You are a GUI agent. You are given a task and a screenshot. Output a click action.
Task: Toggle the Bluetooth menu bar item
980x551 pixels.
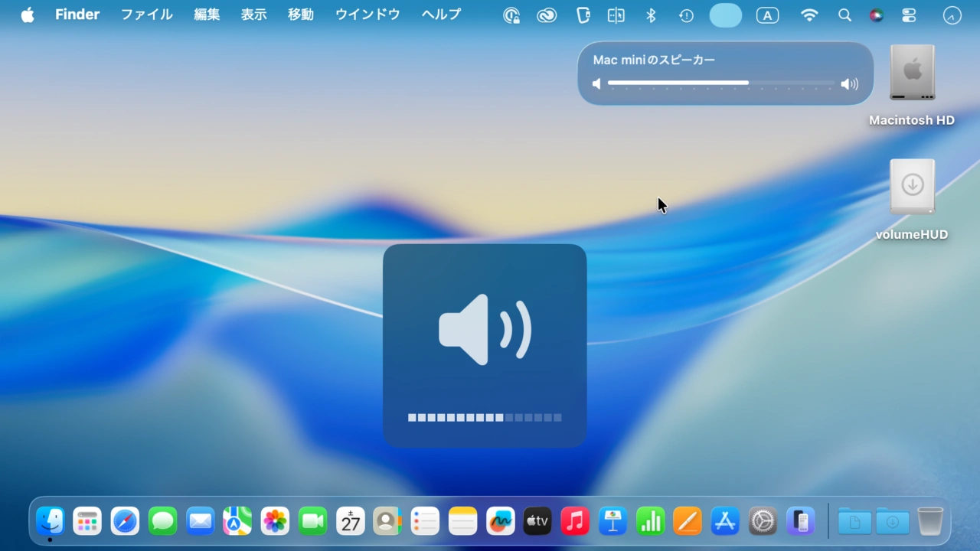[652, 15]
